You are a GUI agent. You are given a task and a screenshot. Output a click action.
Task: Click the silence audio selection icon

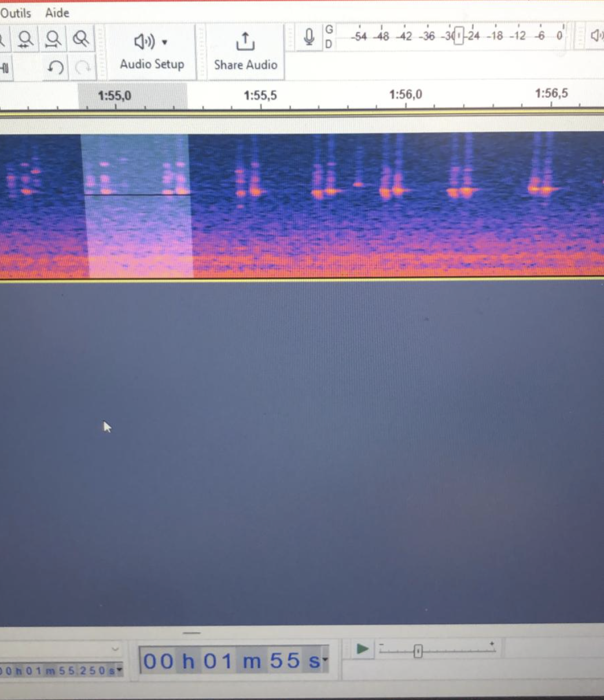tap(5, 68)
